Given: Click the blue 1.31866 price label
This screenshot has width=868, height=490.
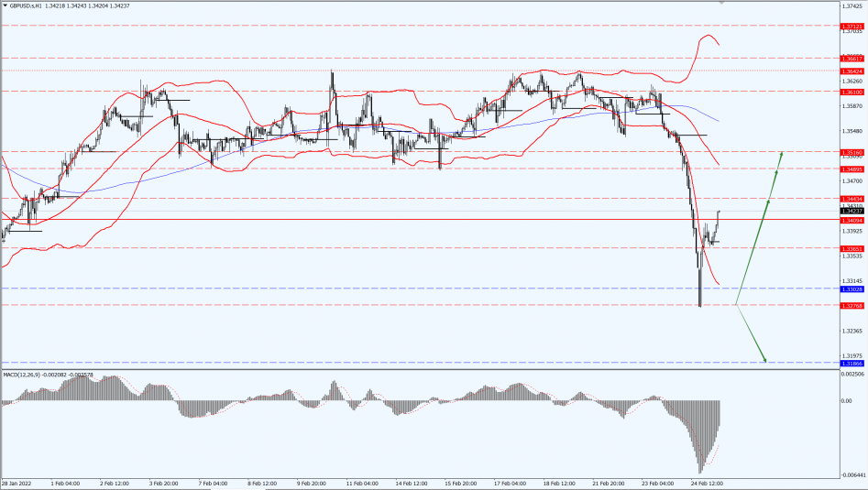Looking at the screenshot, I should (852, 364).
